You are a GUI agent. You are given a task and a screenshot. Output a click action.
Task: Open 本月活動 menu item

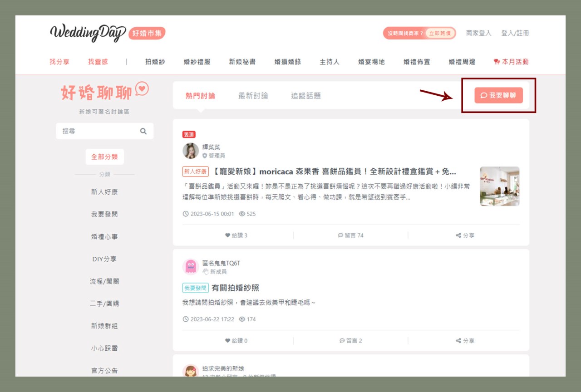pos(511,62)
